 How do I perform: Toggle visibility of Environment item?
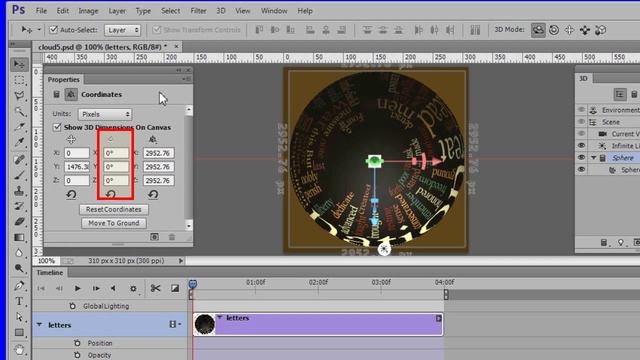582,110
